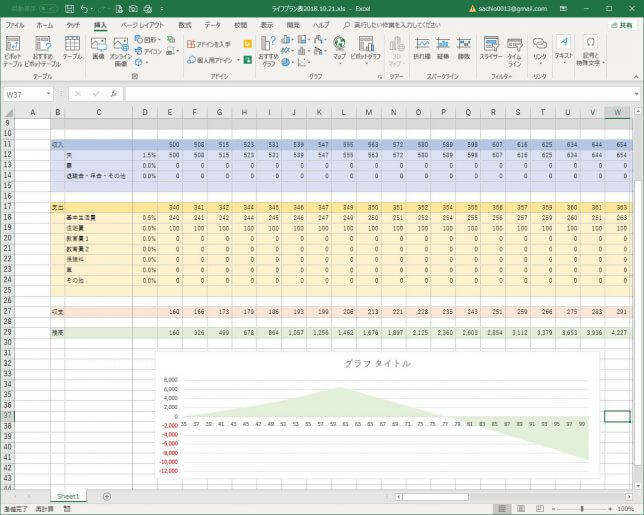Click the chart title グラフ タイトル
Viewport: 644px width, 515px height.
[x=377, y=363]
